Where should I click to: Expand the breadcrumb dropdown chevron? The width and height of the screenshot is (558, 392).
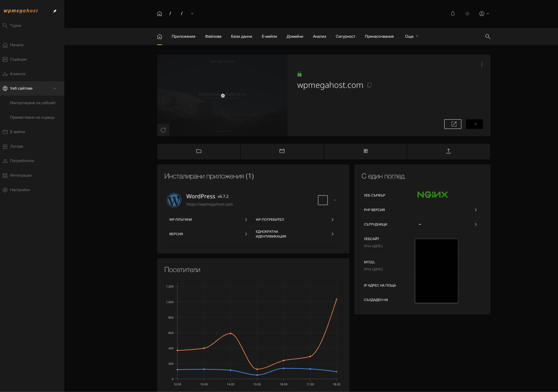(192, 14)
